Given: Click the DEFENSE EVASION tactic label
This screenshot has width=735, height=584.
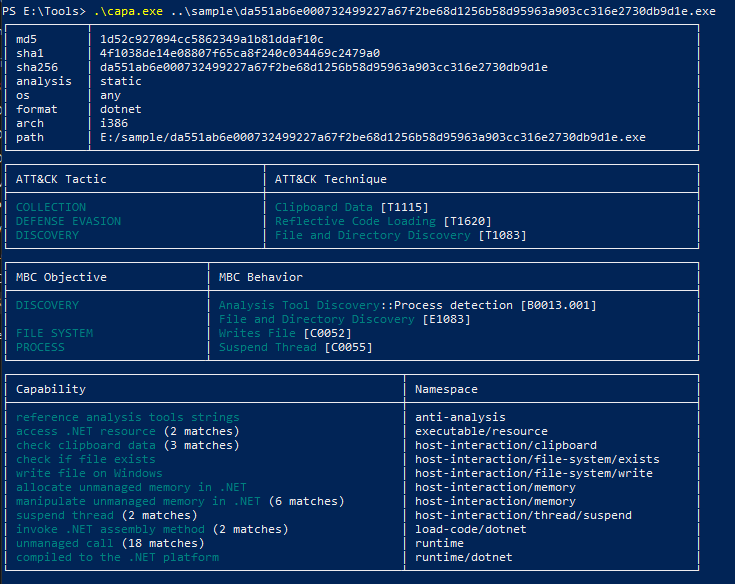Looking at the screenshot, I should click(68, 221).
